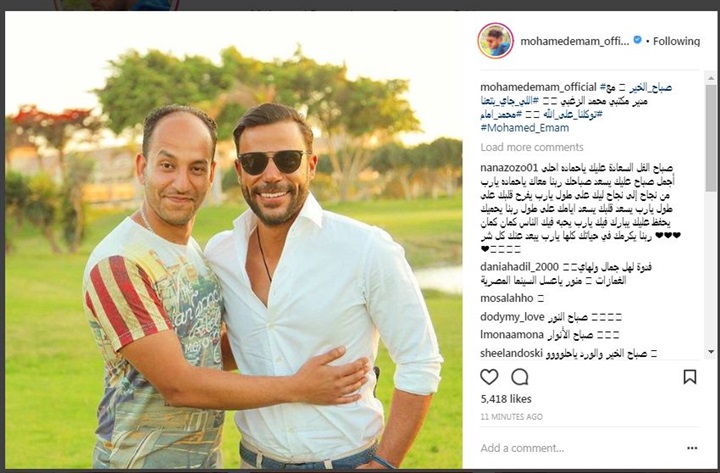Open the dodymy_love user profile
720x473 pixels.
pyautogui.click(x=512, y=317)
